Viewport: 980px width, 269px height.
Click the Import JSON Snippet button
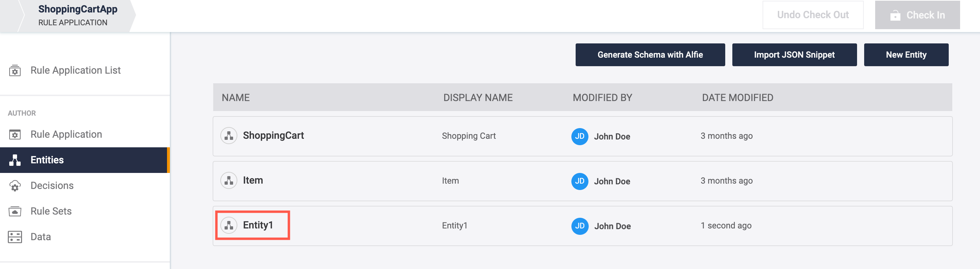(794, 55)
